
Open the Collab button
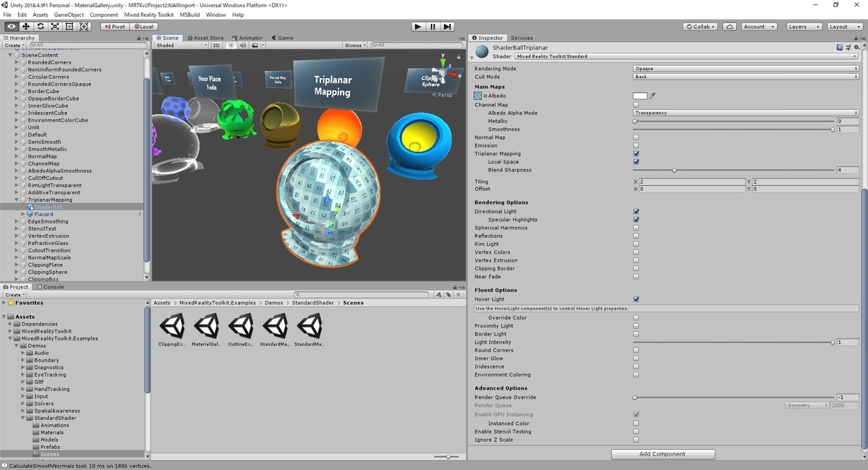[700, 27]
